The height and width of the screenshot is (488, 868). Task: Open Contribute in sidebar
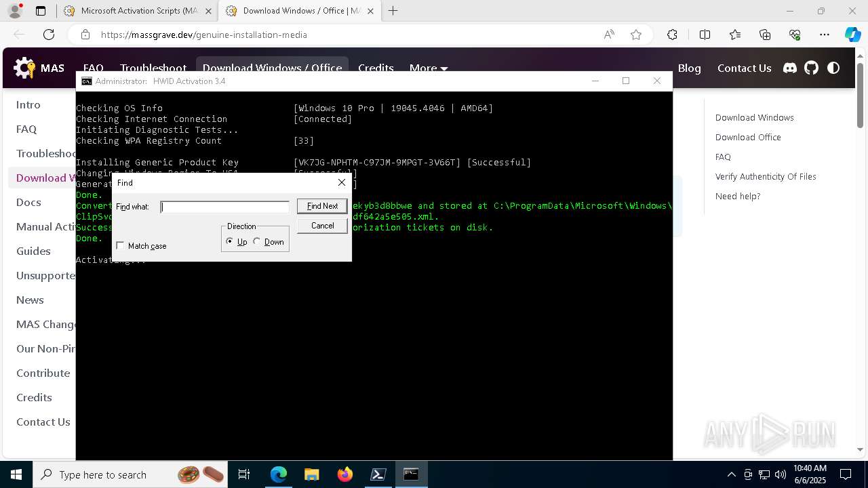click(x=43, y=373)
